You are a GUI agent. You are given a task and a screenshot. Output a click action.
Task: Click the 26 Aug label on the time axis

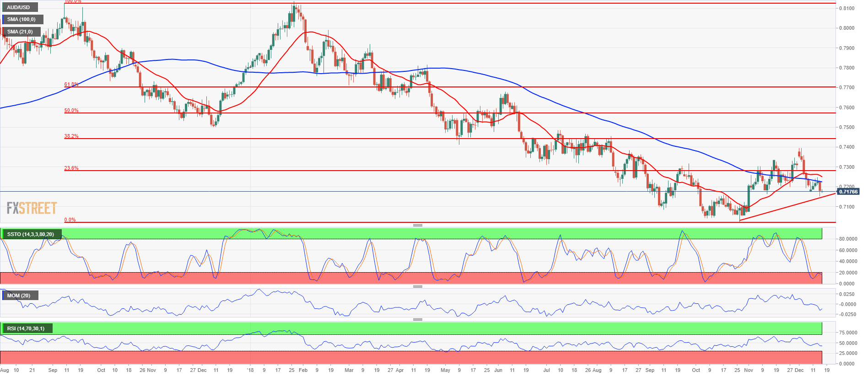pyautogui.click(x=593, y=370)
